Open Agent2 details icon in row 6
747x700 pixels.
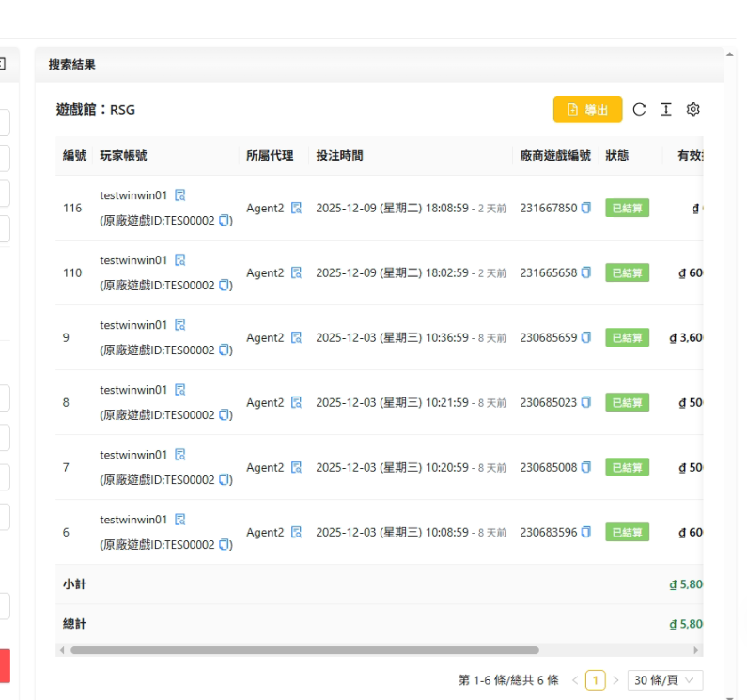[297, 533]
